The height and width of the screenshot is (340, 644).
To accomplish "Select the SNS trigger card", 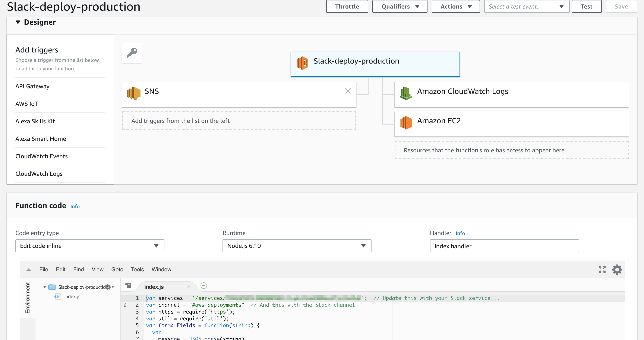I will 239,94.
